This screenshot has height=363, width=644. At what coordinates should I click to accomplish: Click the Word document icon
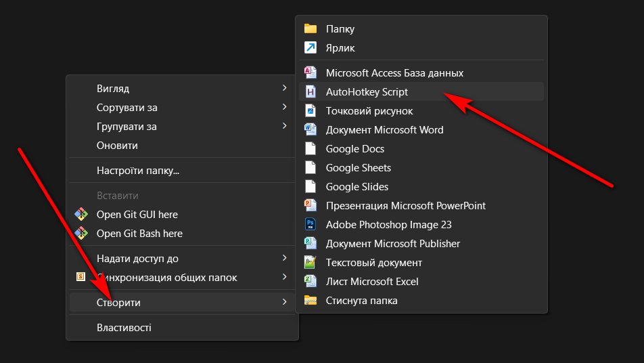coord(310,129)
